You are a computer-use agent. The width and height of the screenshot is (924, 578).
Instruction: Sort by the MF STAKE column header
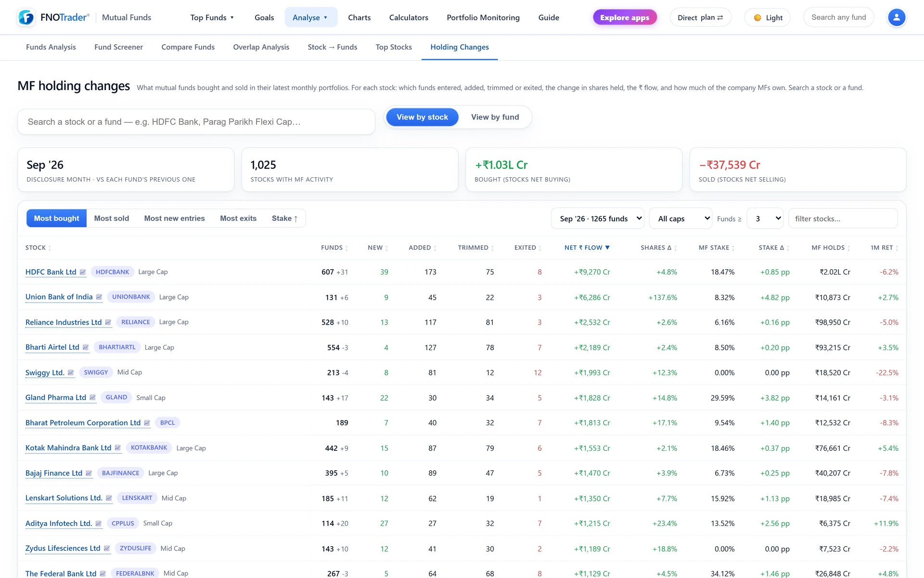coord(717,248)
